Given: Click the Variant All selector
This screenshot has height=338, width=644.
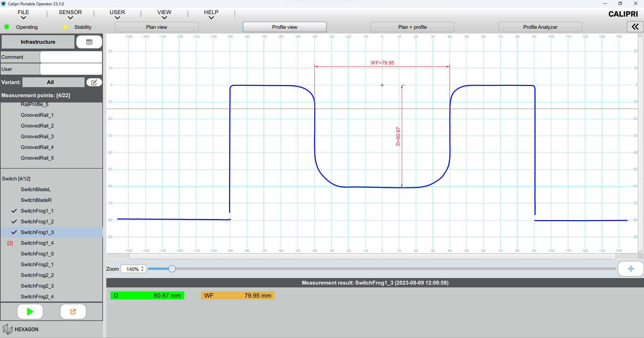Looking at the screenshot, I should [53, 82].
